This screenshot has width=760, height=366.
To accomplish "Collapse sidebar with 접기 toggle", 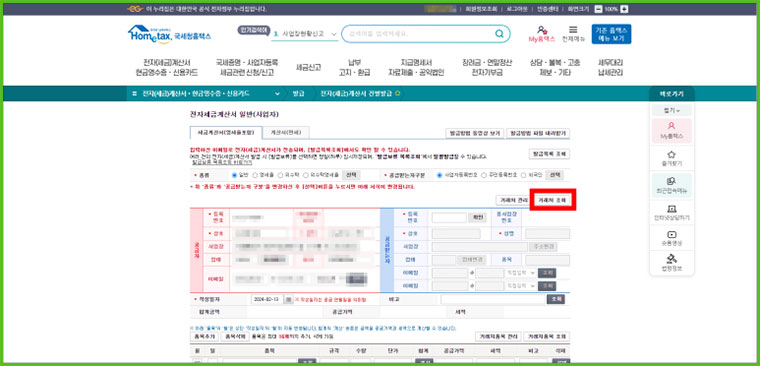I will click(671, 111).
